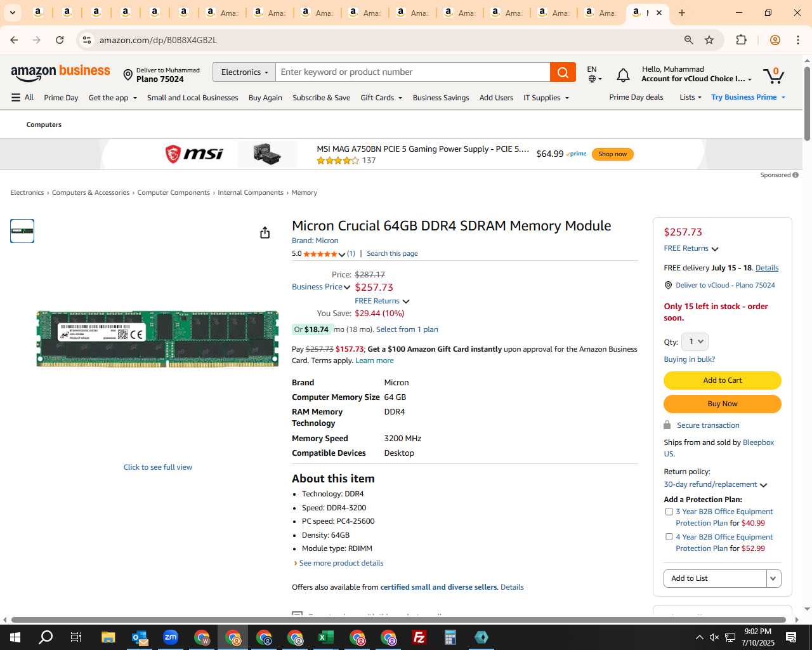Viewport: 812px width, 650px height.
Task: Open the Buying in bulk? link
Action: tap(690, 359)
